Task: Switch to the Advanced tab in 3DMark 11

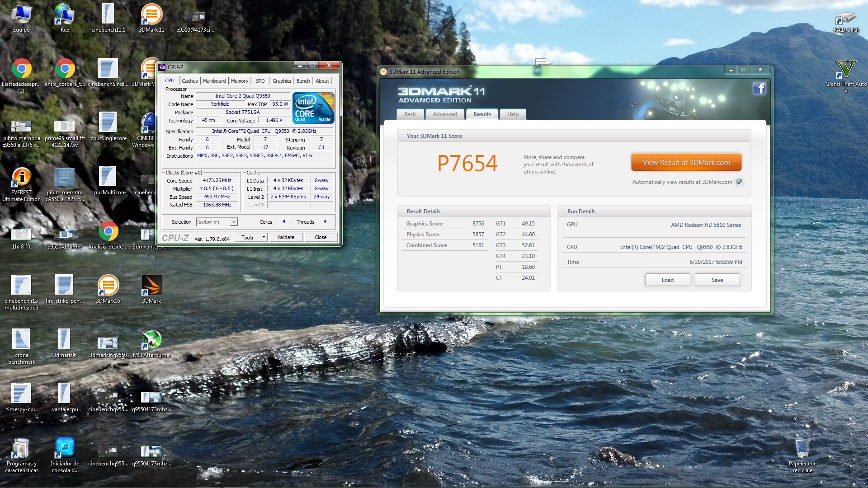Action: click(445, 114)
